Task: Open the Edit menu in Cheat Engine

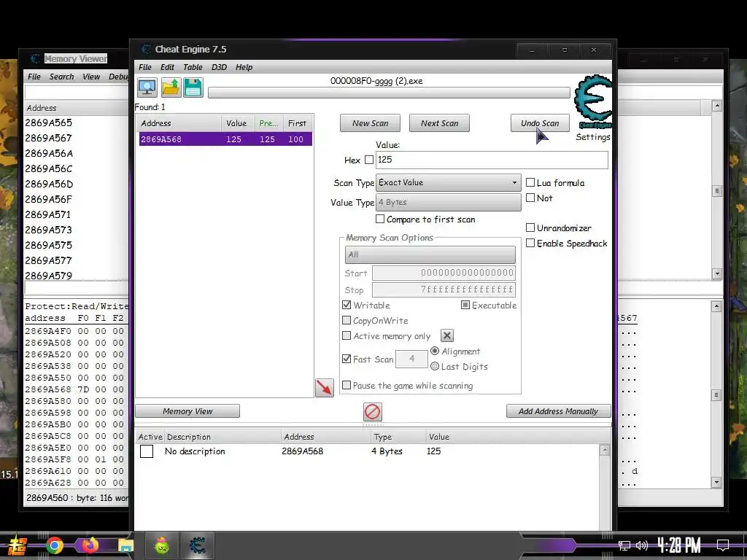Action: (167, 67)
